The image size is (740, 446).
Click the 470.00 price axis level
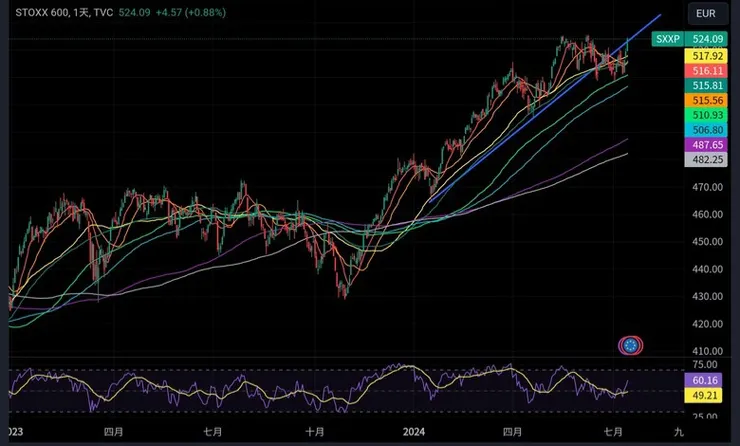(707, 187)
